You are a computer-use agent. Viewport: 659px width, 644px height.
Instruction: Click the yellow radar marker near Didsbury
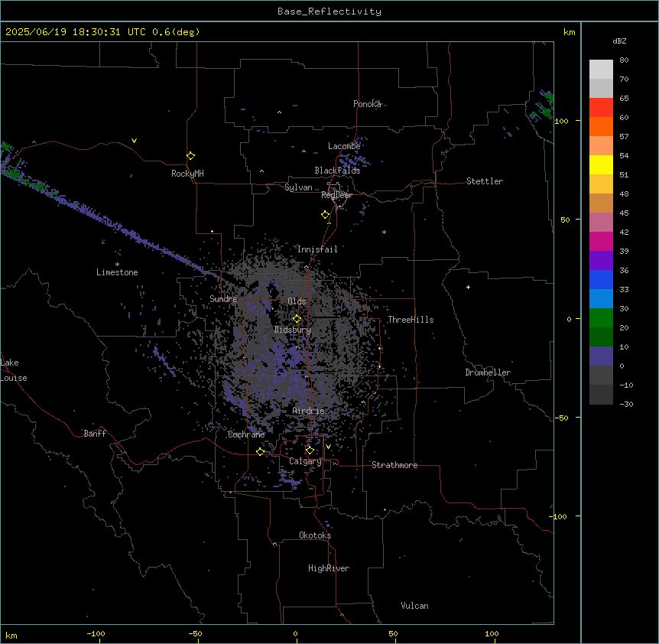pyautogui.click(x=297, y=319)
